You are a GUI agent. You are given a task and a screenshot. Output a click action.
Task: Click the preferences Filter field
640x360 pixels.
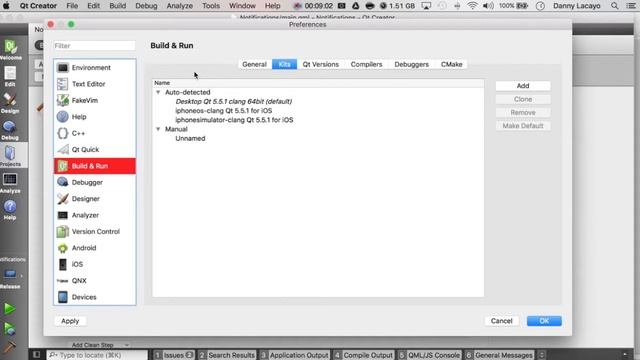[x=94, y=46]
